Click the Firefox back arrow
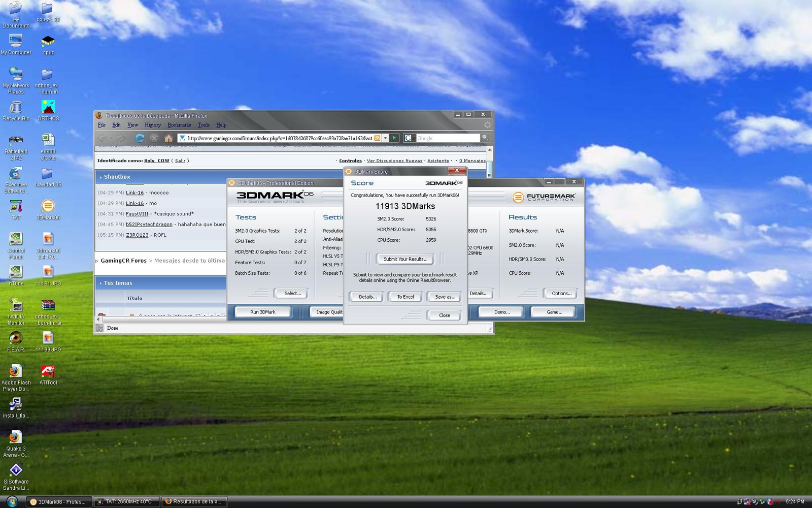This screenshot has width=812, height=508. (102, 138)
